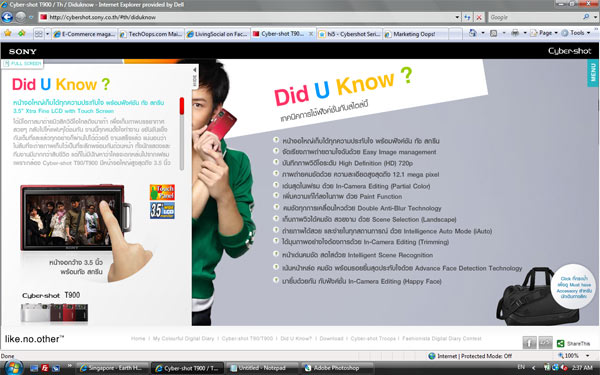Select the Double Anti-Blur Technology feature
Screen dimensions: 600x375
click(362, 208)
